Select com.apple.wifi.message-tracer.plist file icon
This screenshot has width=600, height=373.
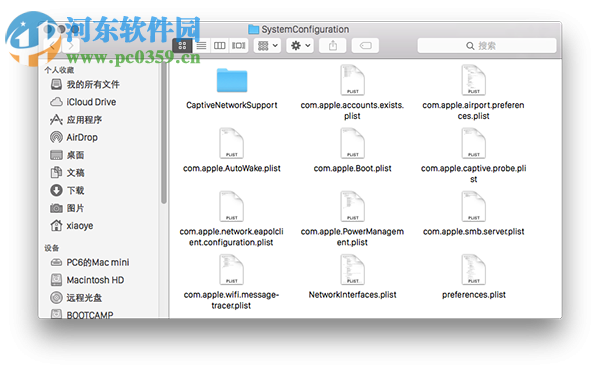[232, 269]
